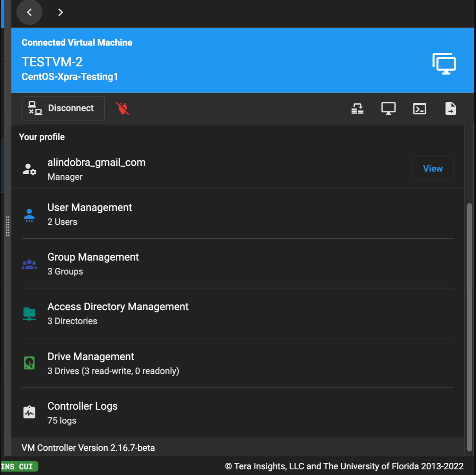Click the profile manager gear icon
476x475 pixels.
tap(30, 169)
